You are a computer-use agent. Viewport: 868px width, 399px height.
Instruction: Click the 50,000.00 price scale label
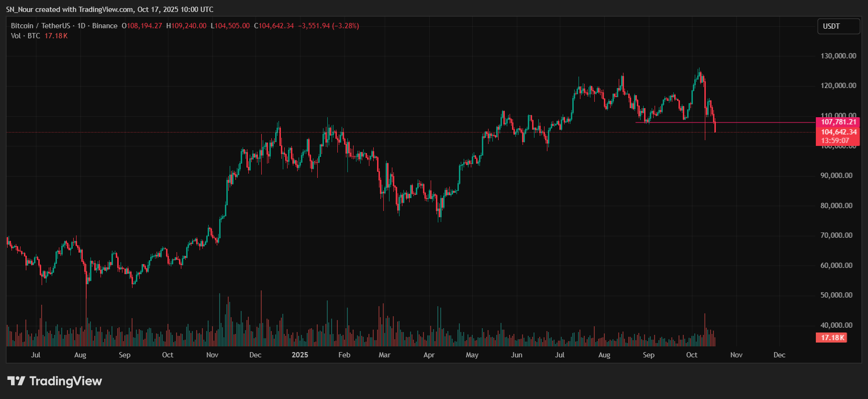point(836,295)
